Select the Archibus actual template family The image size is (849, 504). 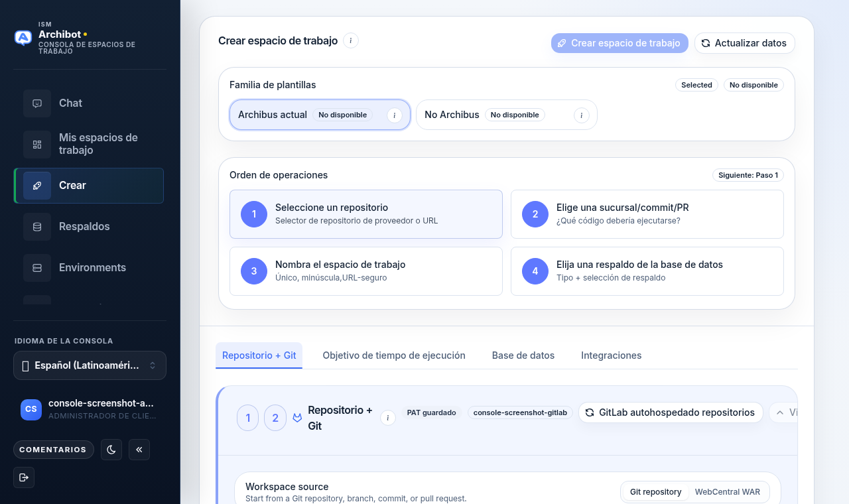(x=320, y=115)
